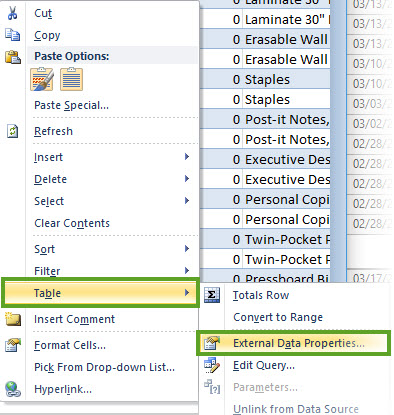
Task: Click the green Refresh icon
Action: click(x=13, y=131)
